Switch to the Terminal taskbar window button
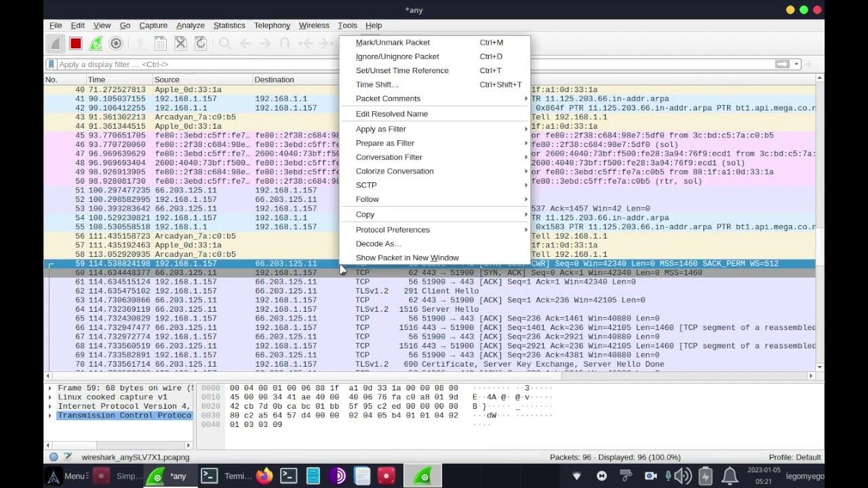 coord(227,476)
